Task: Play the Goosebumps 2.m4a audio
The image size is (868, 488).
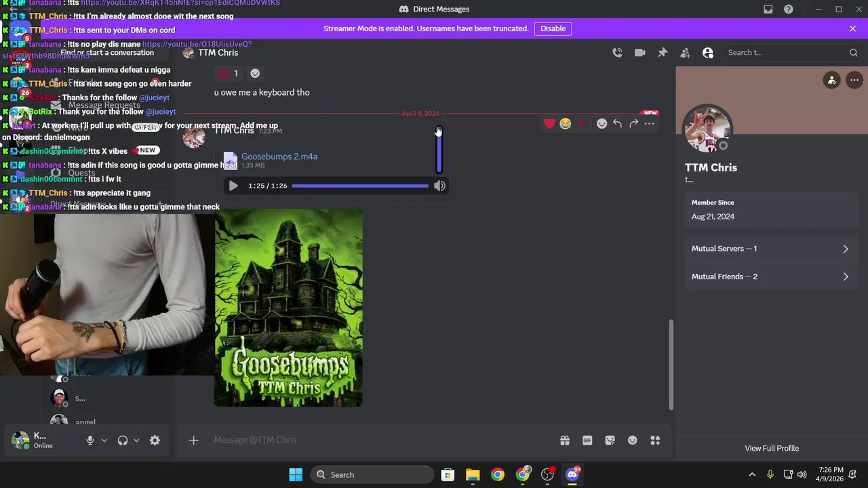Action: (233, 186)
